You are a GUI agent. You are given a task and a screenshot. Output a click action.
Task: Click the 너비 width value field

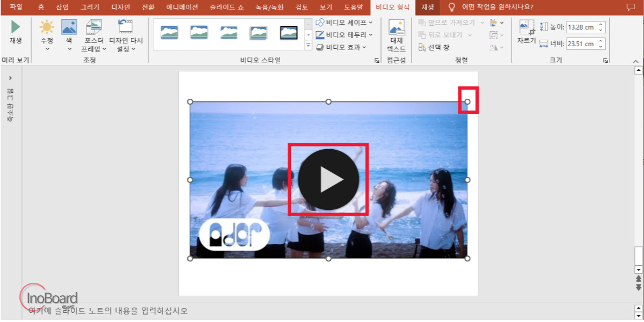582,44
